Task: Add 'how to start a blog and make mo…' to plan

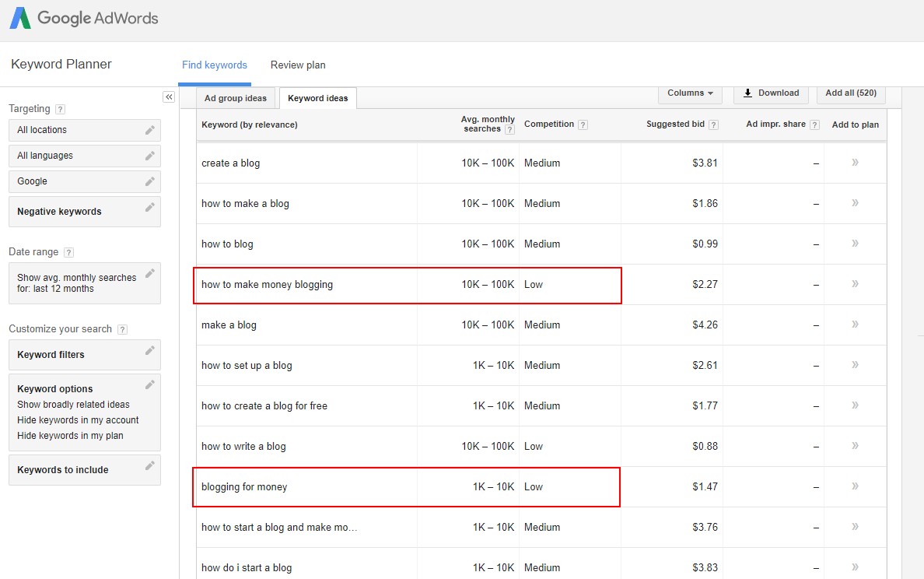Action: [x=855, y=527]
